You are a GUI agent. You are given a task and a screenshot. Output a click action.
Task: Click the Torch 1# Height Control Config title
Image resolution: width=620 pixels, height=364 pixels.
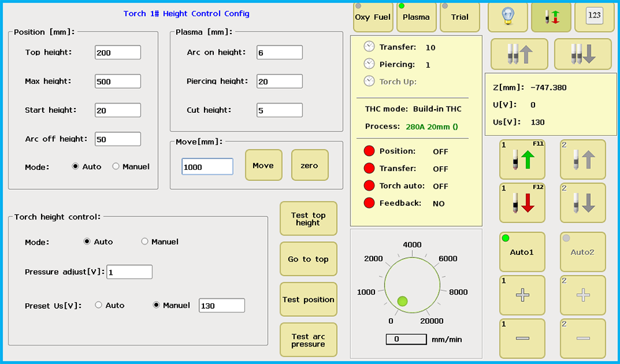pos(187,14)
